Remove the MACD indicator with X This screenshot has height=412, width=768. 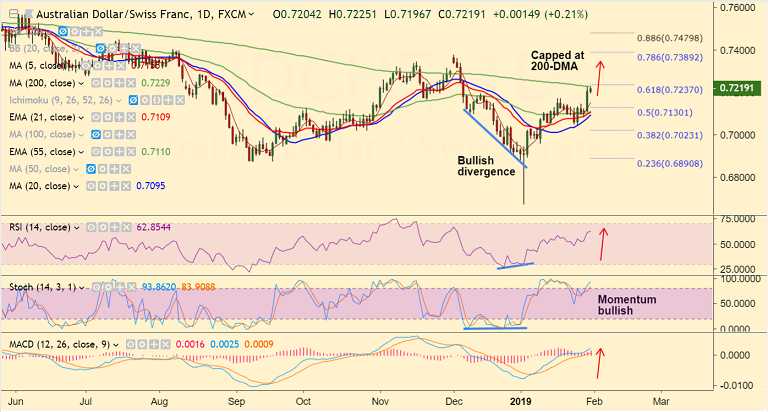click(166, 344)
